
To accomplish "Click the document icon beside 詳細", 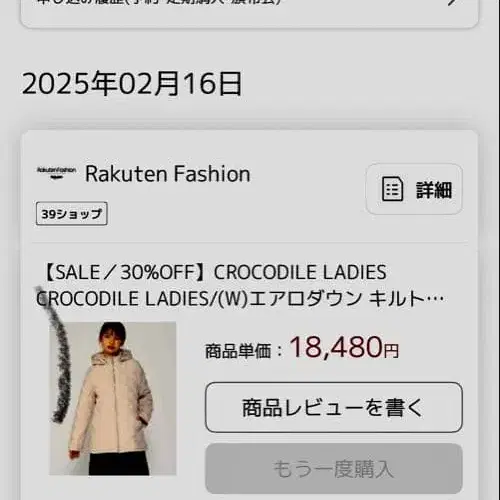I will (392, 189).
